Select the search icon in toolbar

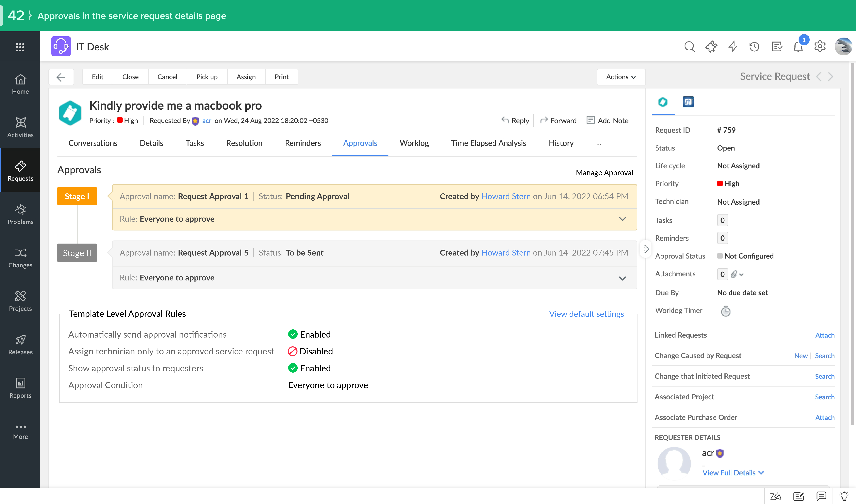(x=690, y=46)
